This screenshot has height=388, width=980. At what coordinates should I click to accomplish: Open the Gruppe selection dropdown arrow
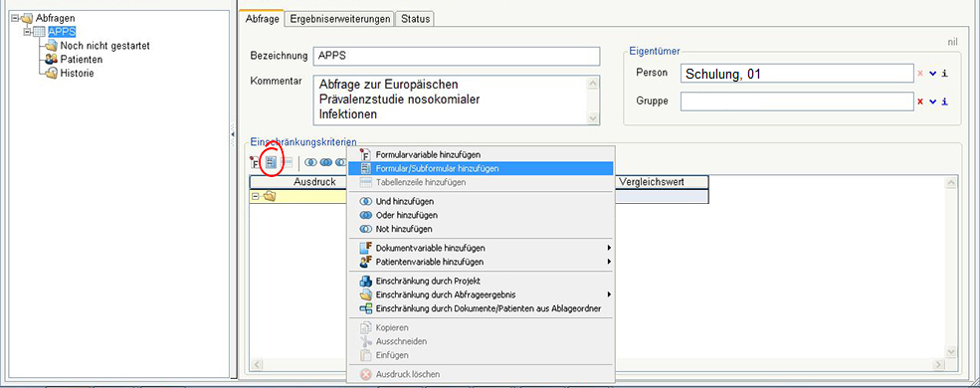[932, 101]
